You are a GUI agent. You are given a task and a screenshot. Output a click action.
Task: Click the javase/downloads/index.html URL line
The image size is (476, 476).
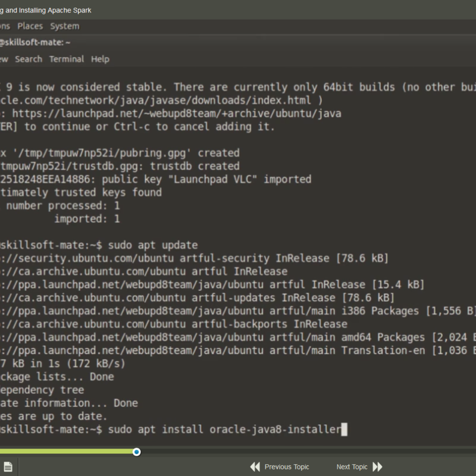click(x=161, y=101)
